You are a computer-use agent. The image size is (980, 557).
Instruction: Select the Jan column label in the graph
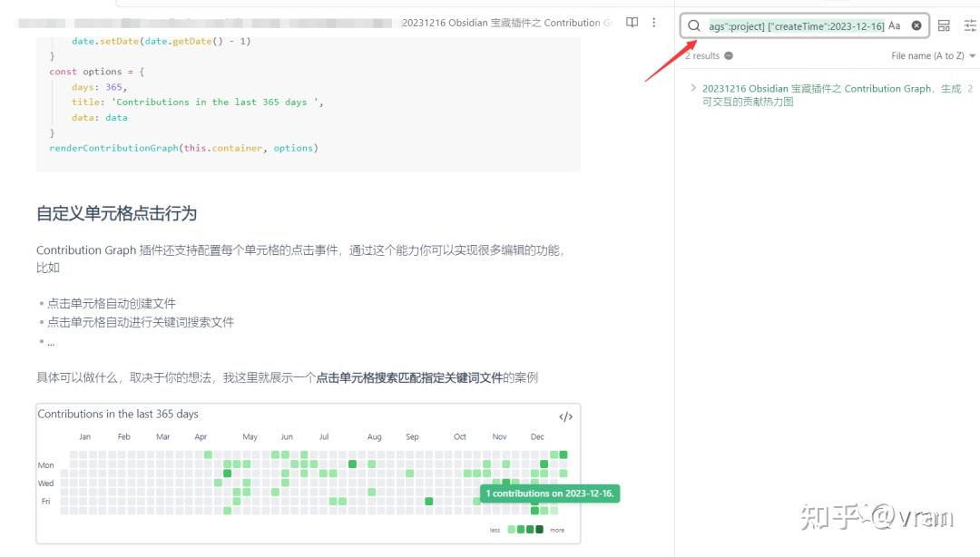tap(85, 436)
